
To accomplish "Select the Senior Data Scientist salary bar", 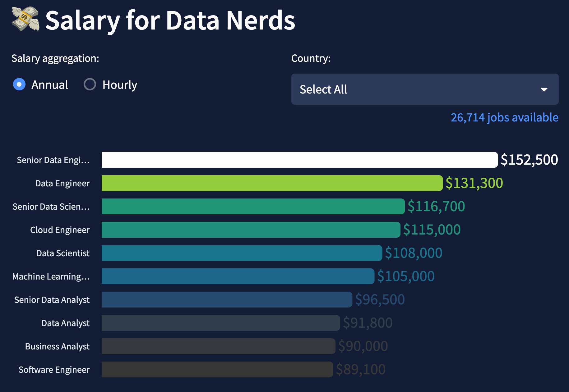I will click(x=253, y=207).
